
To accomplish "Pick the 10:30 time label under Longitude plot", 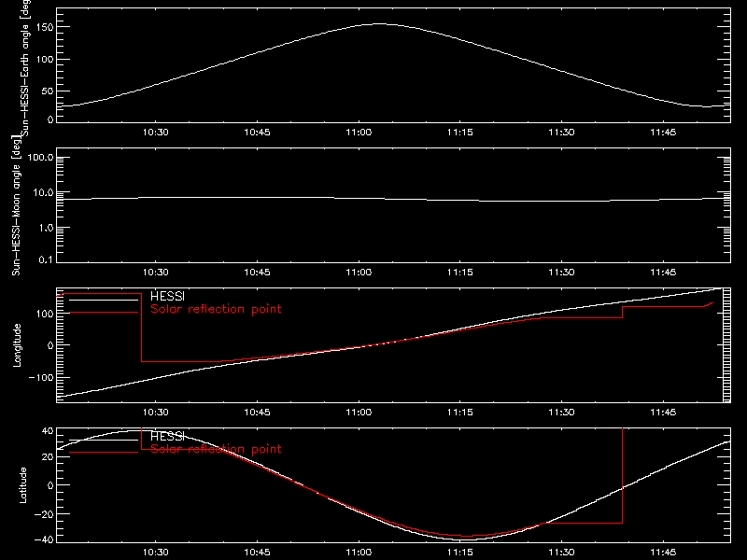I will pyautogui.click(x=156, y=413).
